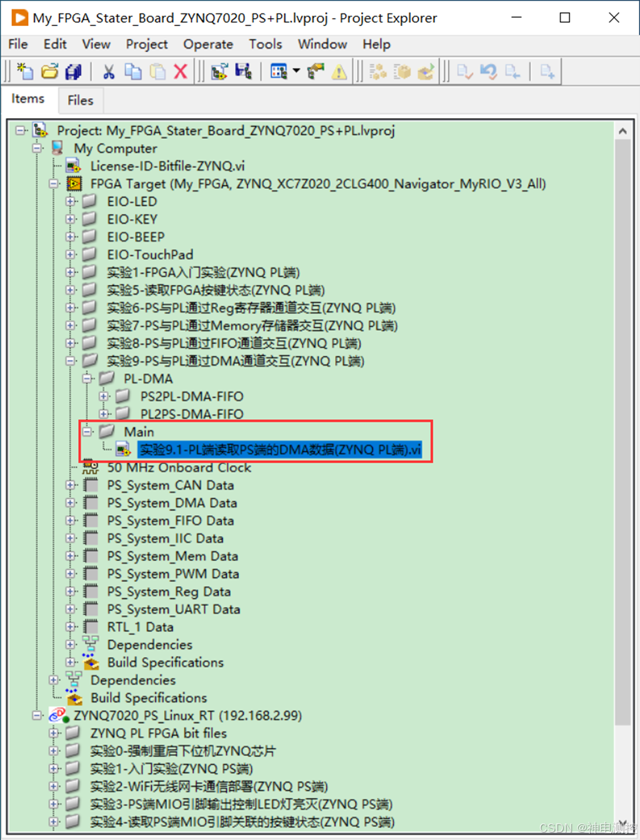
Task: Click the Open Project folder icon
Action: pyautogui.click(x=49, y=71)
